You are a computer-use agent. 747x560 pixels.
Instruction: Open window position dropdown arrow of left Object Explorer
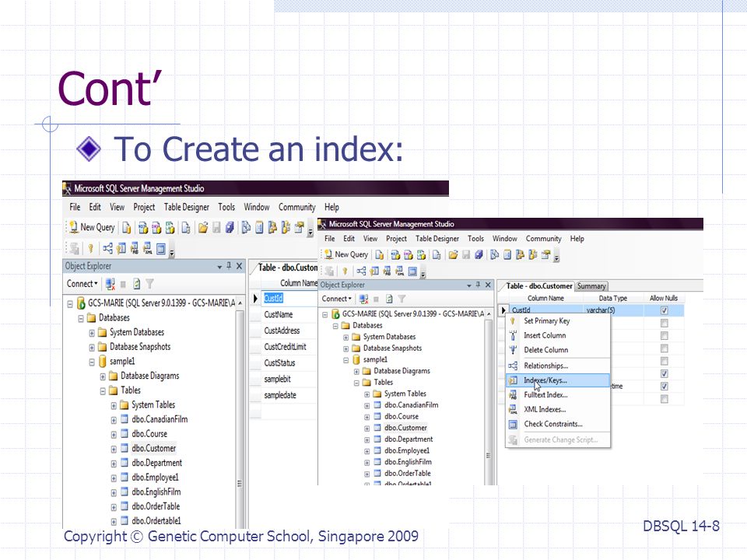pyautogui.click(x=219, y=267)
